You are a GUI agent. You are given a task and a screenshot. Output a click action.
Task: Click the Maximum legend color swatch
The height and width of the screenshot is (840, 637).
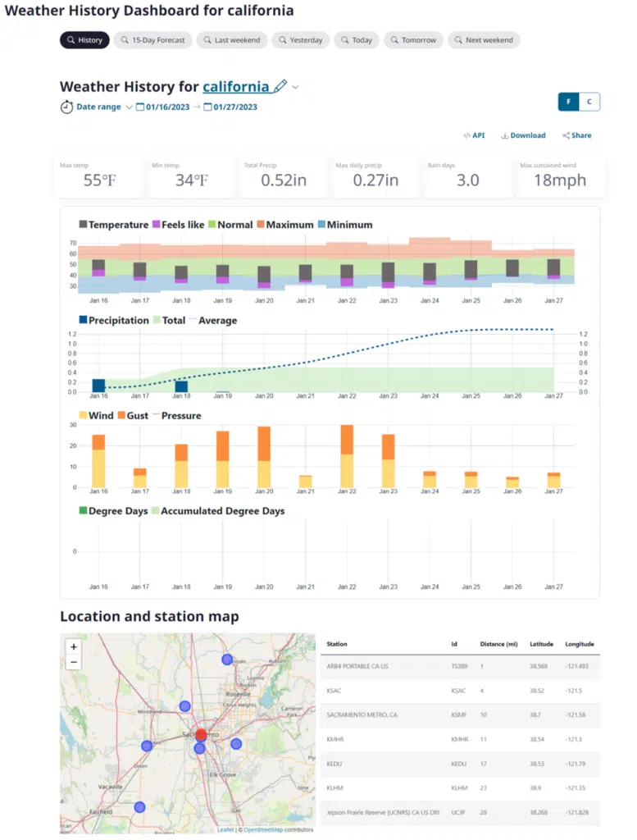pos(262,225)
